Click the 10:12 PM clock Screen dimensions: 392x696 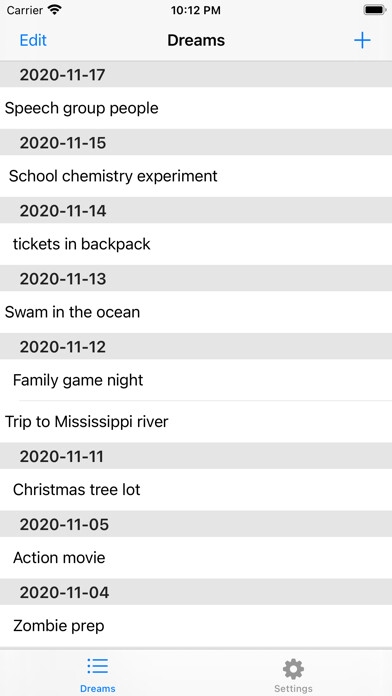(196, 11)
